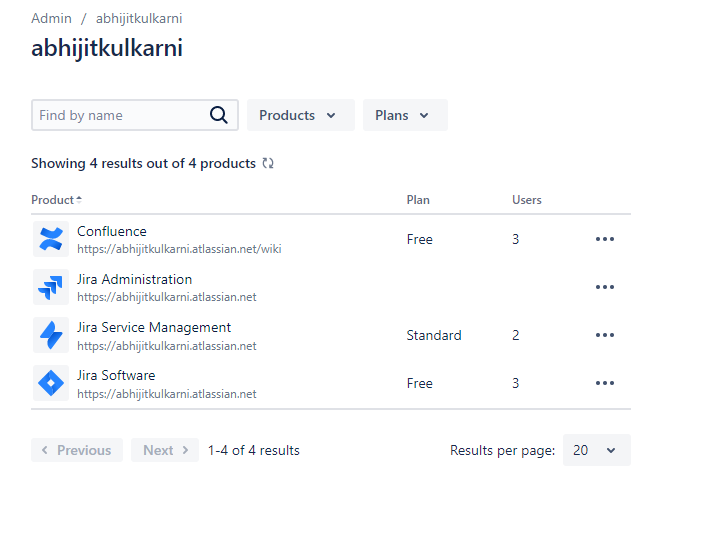Open more actions menu for Confluence
The height and width of the screenshot is (543, 719).
pos(605,239)
